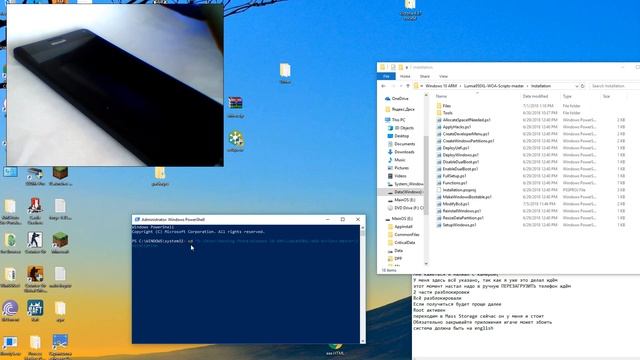The image size is (640, 360).
Task: Select the FullSetup.ps1 file name
Action: point(454,176)
